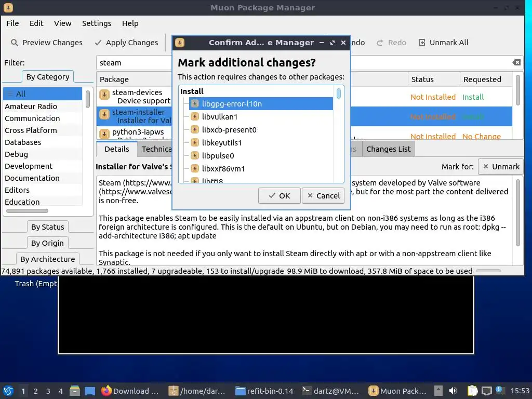This screenshot has height=399, width=532.
Task: Click the Requested column header
Action: 486,79
